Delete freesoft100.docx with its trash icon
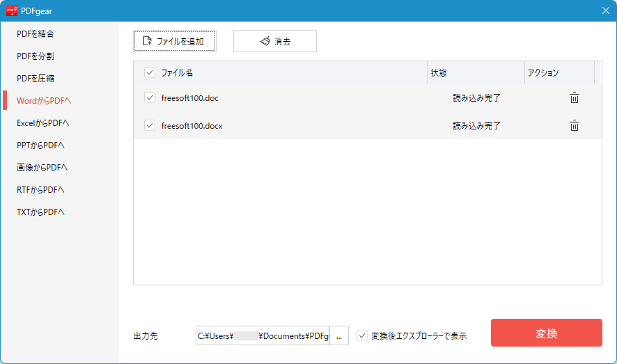The image size is (617, 364). click(x=574, y=125)
